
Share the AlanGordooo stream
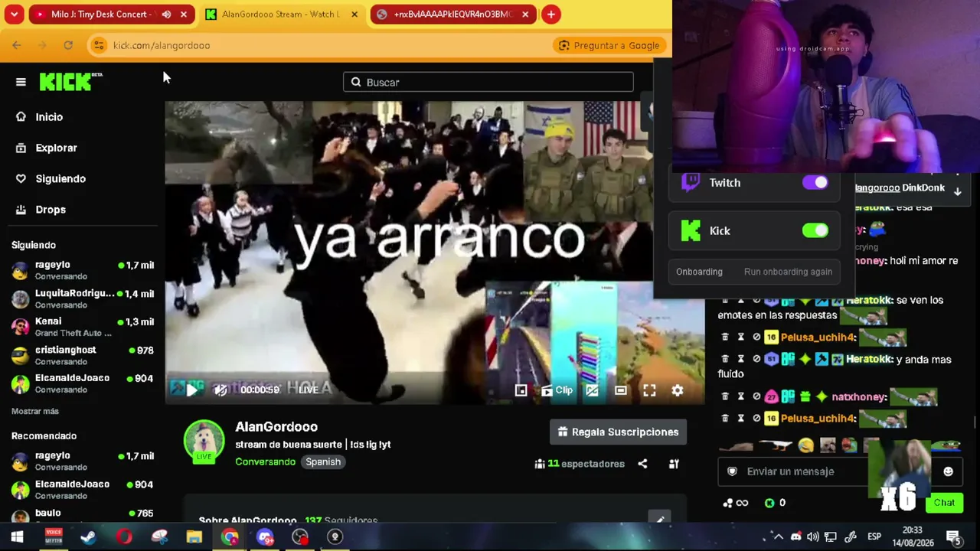pyautogui.click(x=642, y=464)
